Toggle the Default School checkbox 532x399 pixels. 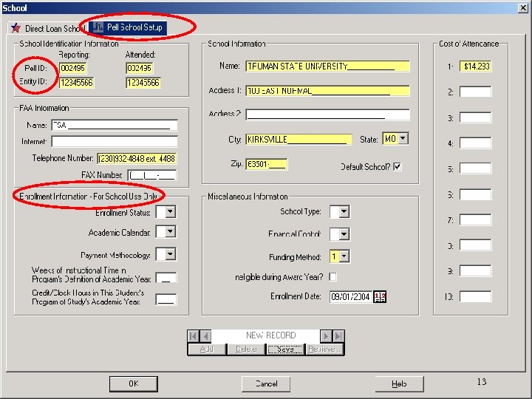click(398, 166)
